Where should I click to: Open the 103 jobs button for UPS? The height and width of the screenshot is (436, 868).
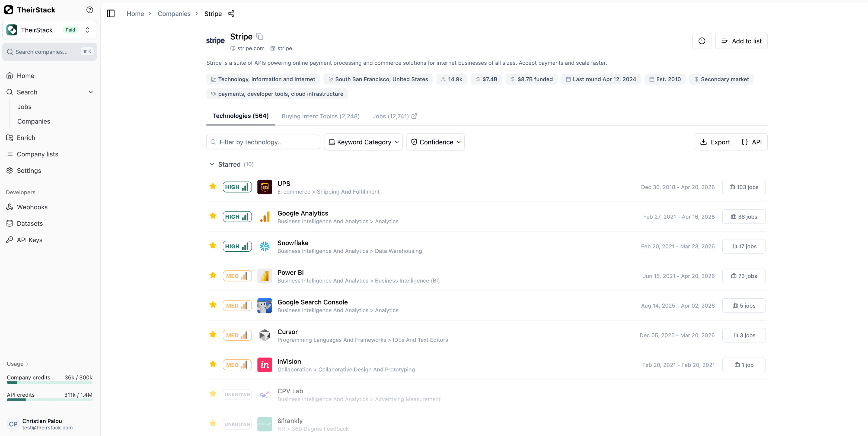tap(744, 187)
